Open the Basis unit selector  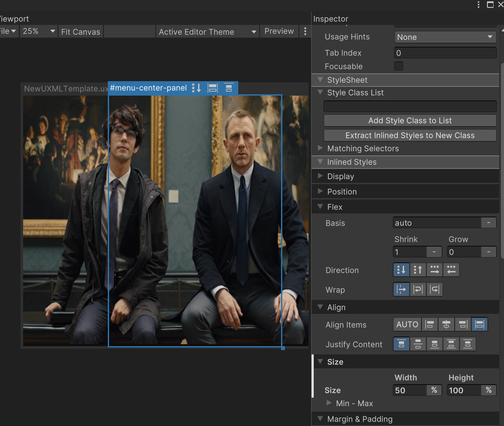(489, 223)
